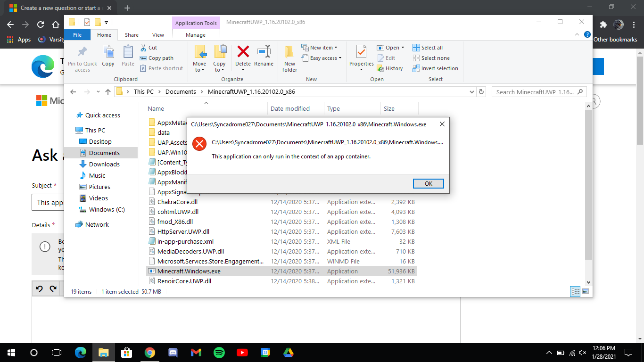Image resolution: width=644 pixels, height=362 pixels.
Task: Click the Rename icon
Action: click(x=264, y=53)
